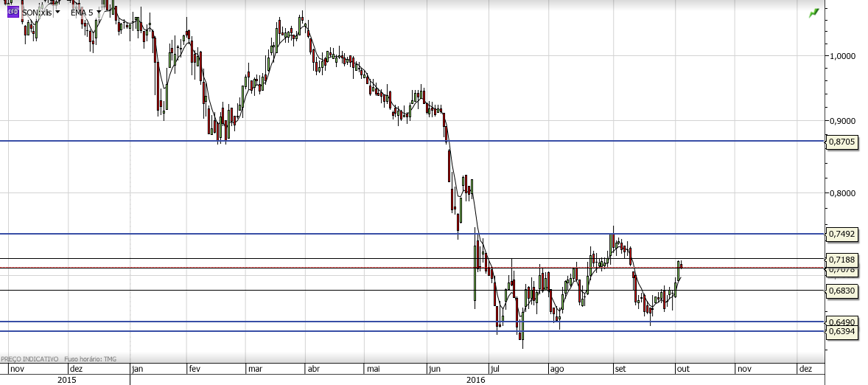Click the 1,0000 price axis value
Image resolution: width=868 pixels, height=385 pixels.
[x=842, y=56]
